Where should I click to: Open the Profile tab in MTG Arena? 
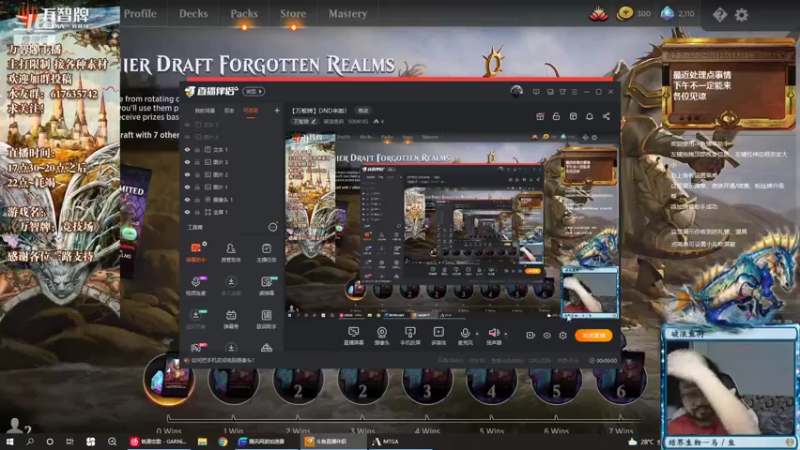point(140,14)
